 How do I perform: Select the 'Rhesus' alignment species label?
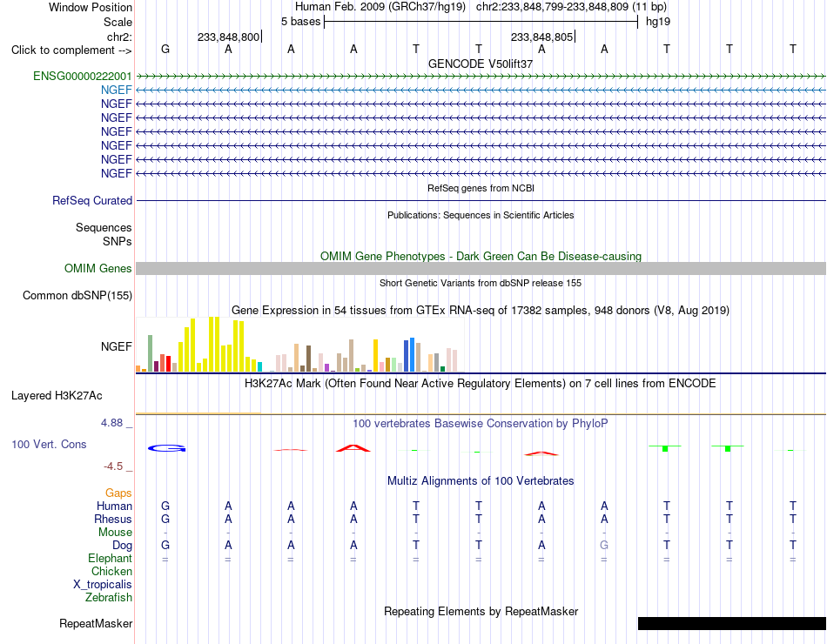(113, 519)
